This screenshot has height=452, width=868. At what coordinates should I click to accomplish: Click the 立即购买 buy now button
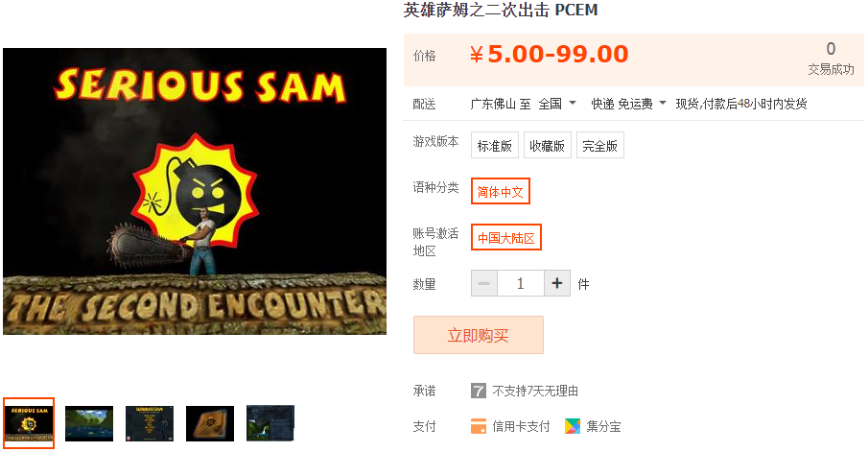(479, 335)
